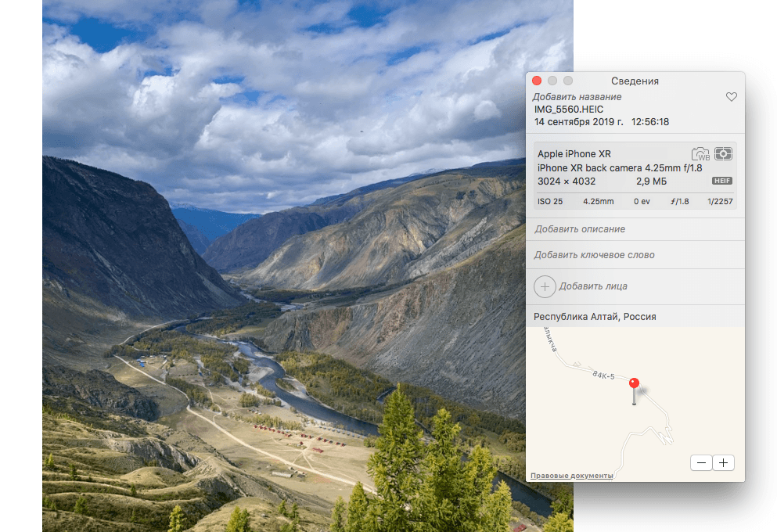The width and height of the screenshot is (777, 532).
Task: Click the 84K-5 road label on map
Action: pyautogui.click(x=606, y=375)
